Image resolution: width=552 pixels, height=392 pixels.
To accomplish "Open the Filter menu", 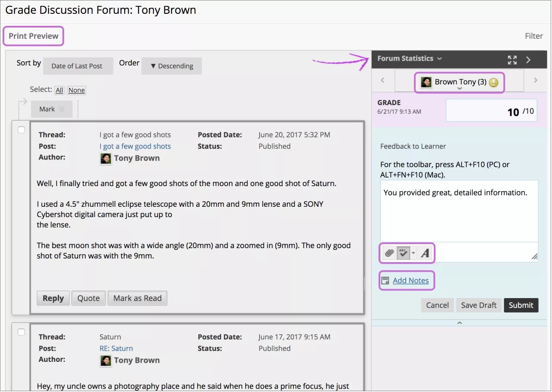I will [534, 36].
